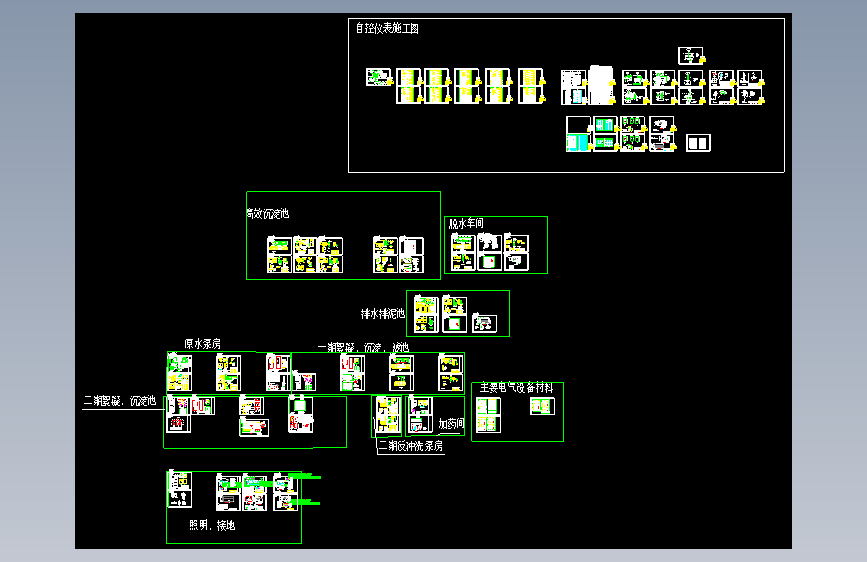The width and height of the screenshot is (867, 562).
Task: Click the white two-pane sheet in 自控仪表施工图 frame
Action: pos(698,143)
